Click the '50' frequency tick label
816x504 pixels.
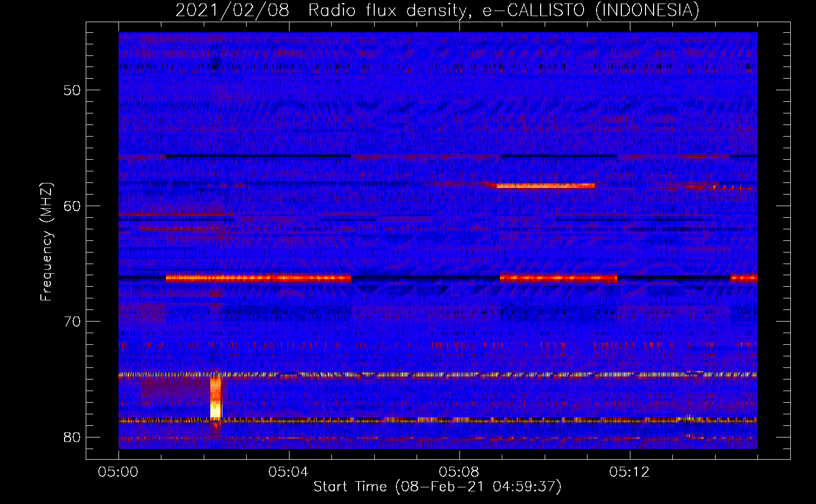click(x=73, y=90)
